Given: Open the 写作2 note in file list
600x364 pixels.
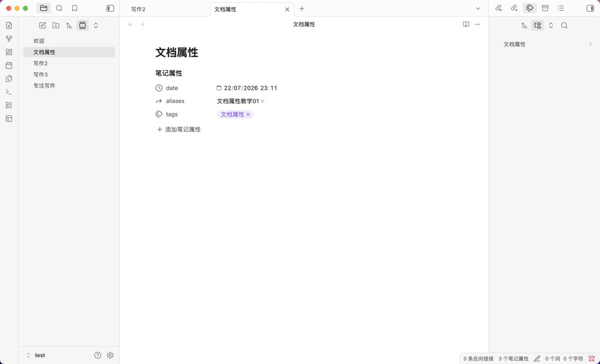Looking at the screenshot, I should tap(69, 63).
